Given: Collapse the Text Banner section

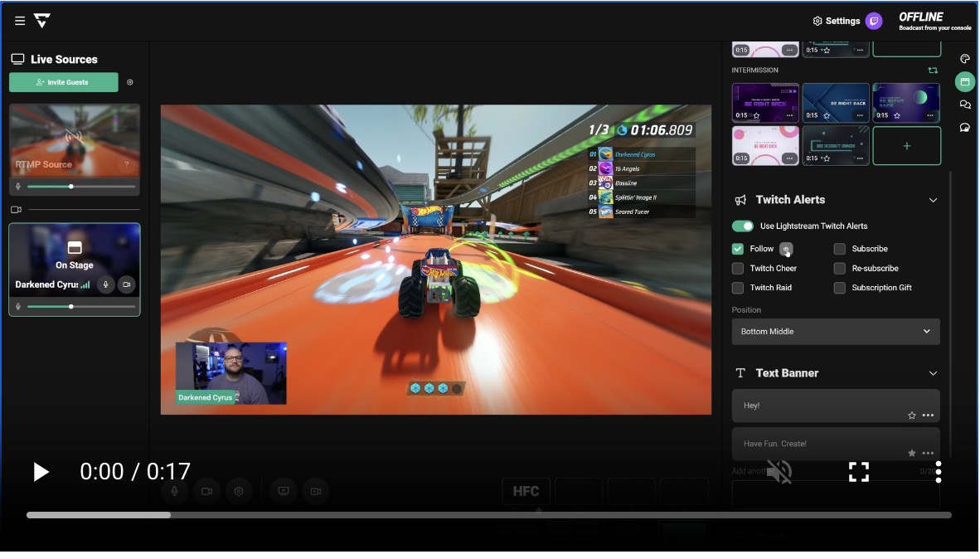Looking at the screenshot, I should pyautogui.click(x=933, y=373).
